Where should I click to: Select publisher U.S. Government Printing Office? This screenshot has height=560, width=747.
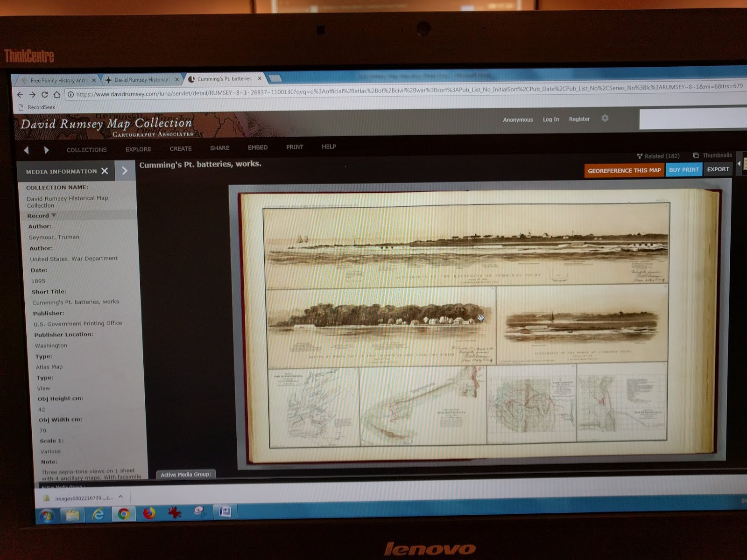pos(78,323)
